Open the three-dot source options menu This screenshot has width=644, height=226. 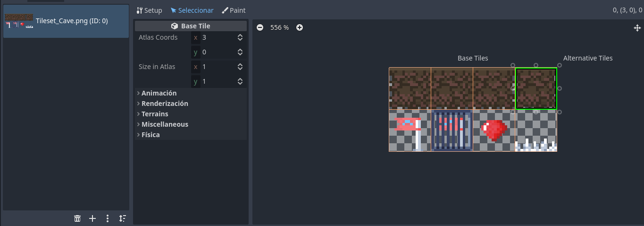[x=108, y=218]
